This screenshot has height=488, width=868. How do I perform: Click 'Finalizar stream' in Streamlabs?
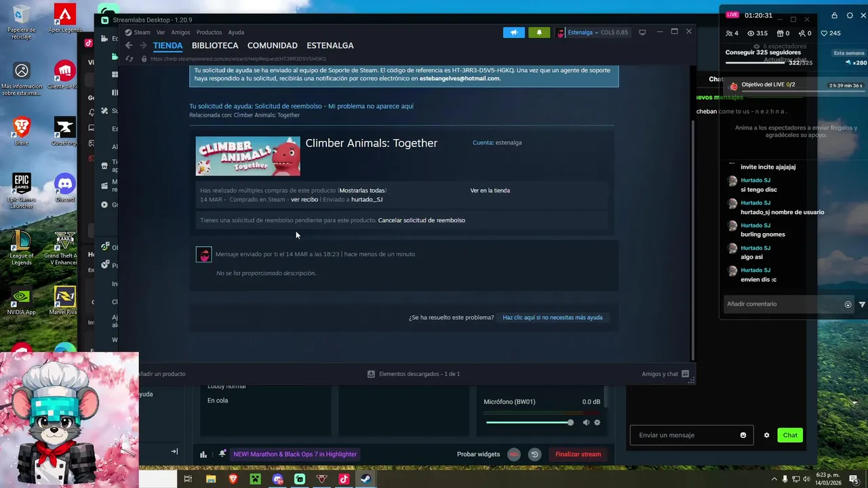point(578,454)
